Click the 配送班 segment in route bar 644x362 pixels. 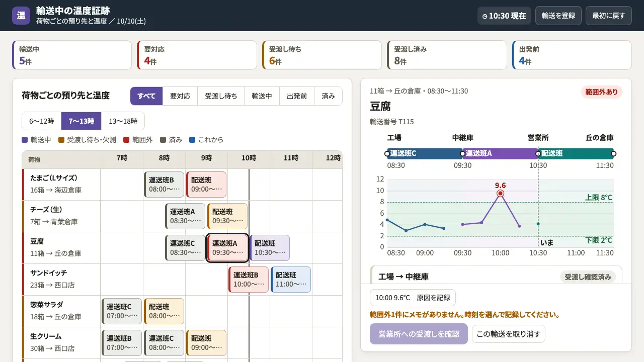(x=576, y=153)
